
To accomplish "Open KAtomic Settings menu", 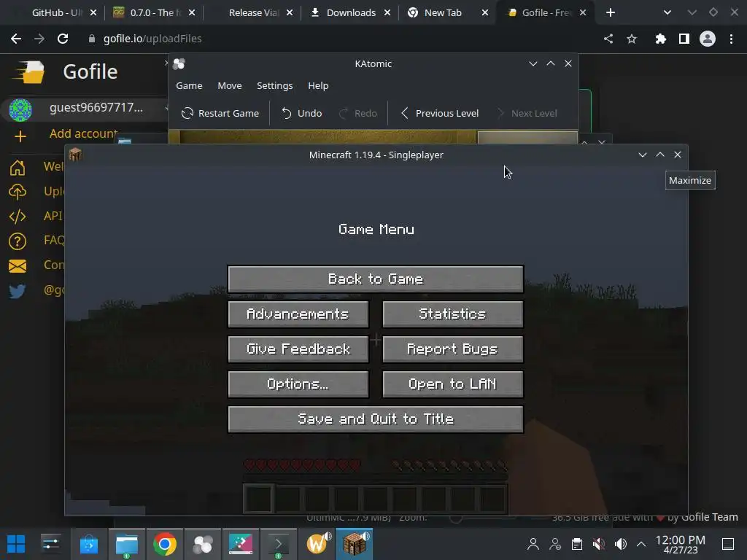I will (x=274, y=86).
